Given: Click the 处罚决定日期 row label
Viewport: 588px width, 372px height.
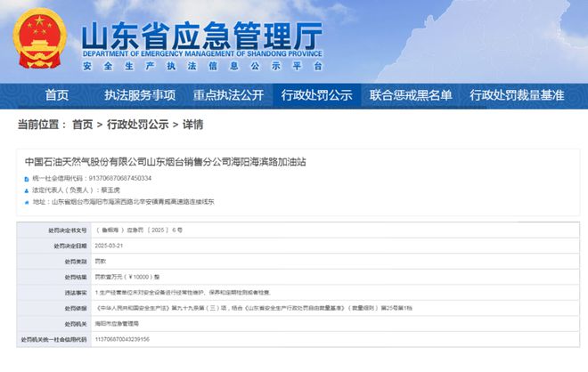Looking at the screenshot, I should [x=70, y=247].
